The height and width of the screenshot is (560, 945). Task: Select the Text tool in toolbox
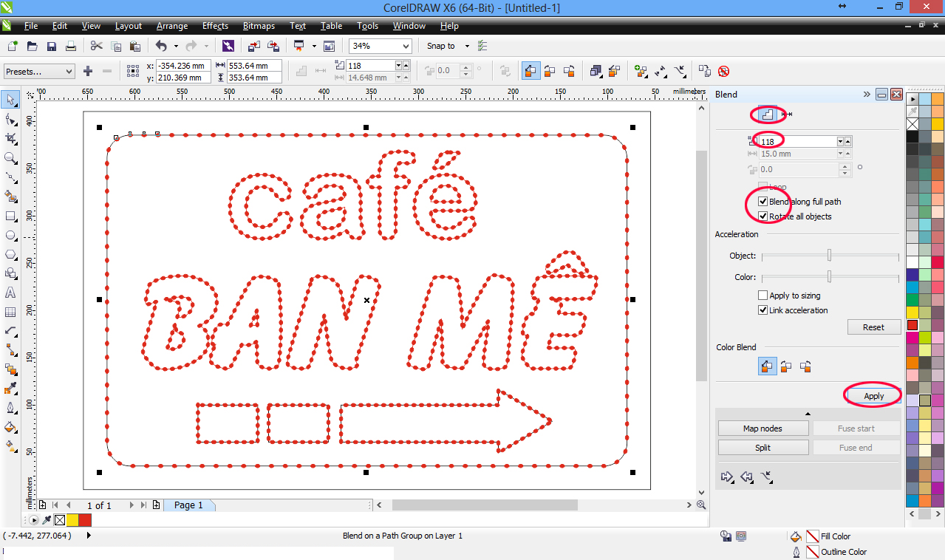tap(11, 293)
